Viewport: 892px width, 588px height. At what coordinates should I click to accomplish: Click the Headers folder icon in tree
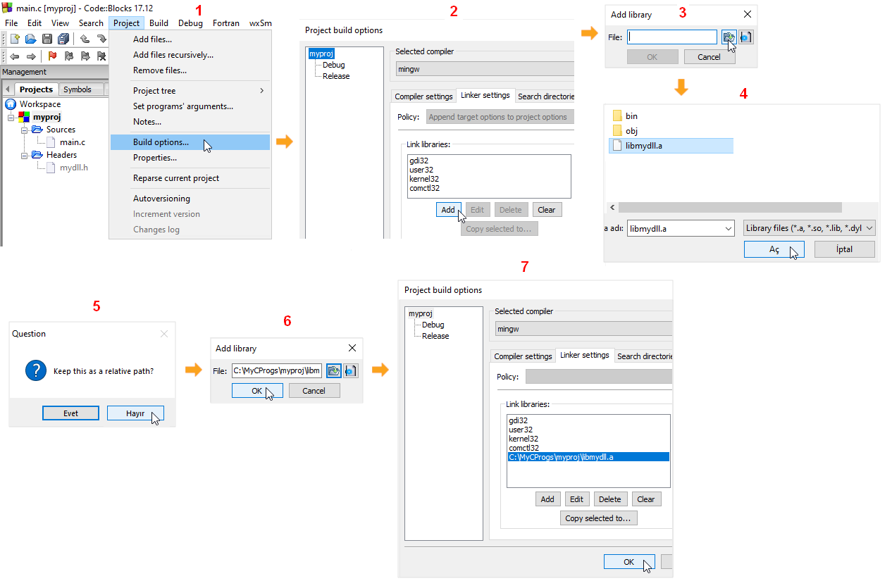coord(37,155)
